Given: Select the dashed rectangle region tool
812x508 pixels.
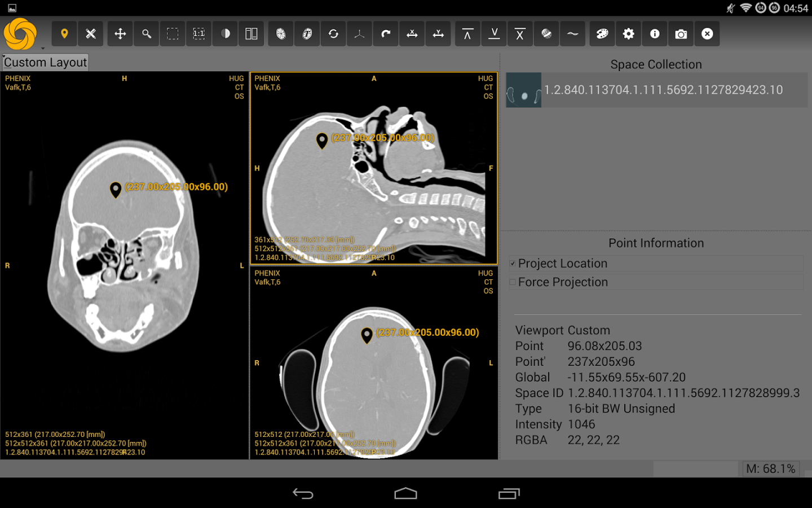Looking at the screenshot, I should point(173,34).
